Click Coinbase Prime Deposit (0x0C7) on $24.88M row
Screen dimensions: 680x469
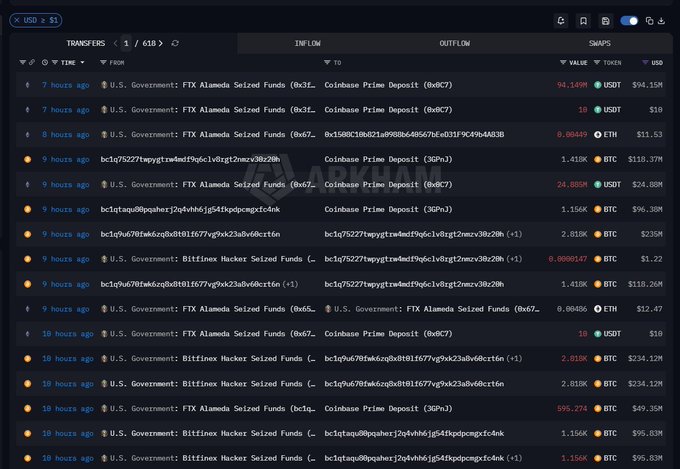tap(388, 184)
